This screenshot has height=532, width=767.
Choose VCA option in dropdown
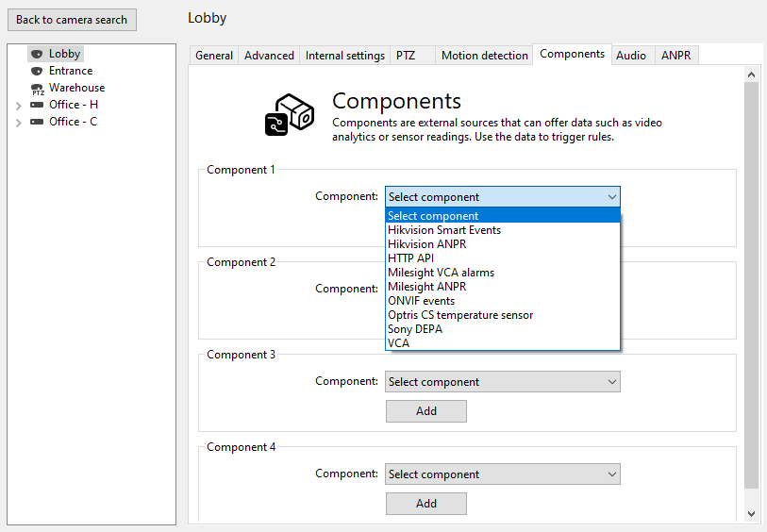pos(502,343)
